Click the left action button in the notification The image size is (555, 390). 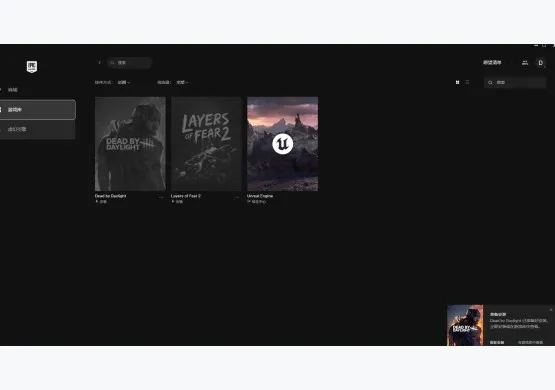pyautogui.click(x=497, y=342)
